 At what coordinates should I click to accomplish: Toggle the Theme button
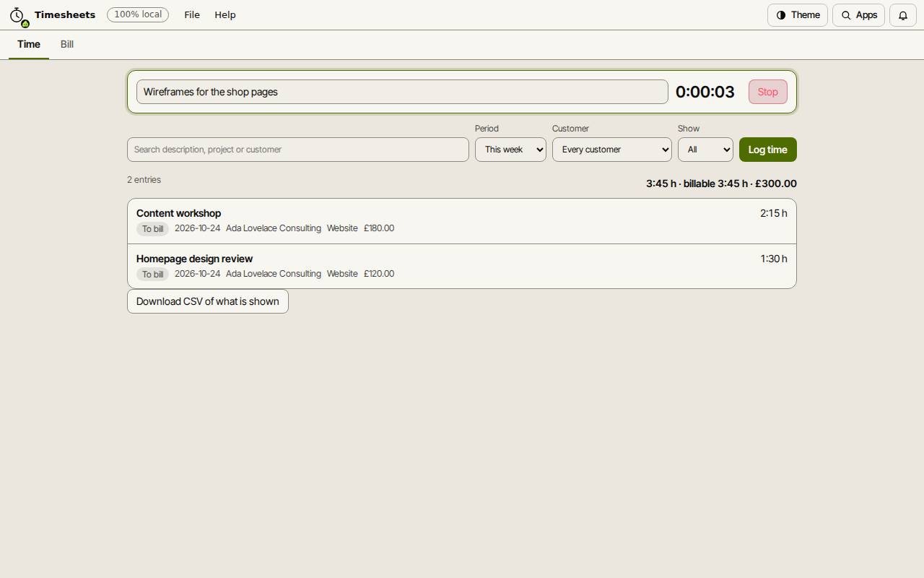798,15
